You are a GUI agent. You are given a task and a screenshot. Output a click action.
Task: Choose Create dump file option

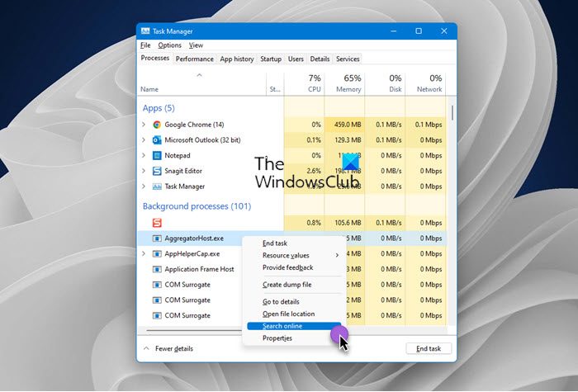tap(287, 285)
